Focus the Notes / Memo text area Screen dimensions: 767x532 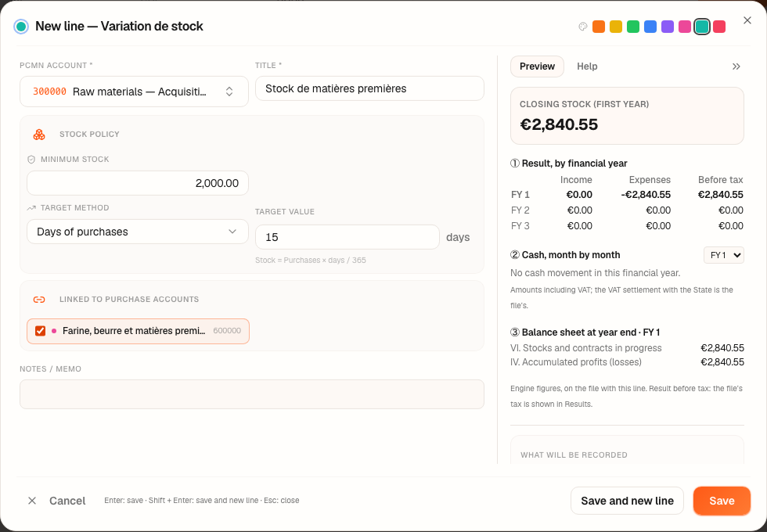point(252,394)
